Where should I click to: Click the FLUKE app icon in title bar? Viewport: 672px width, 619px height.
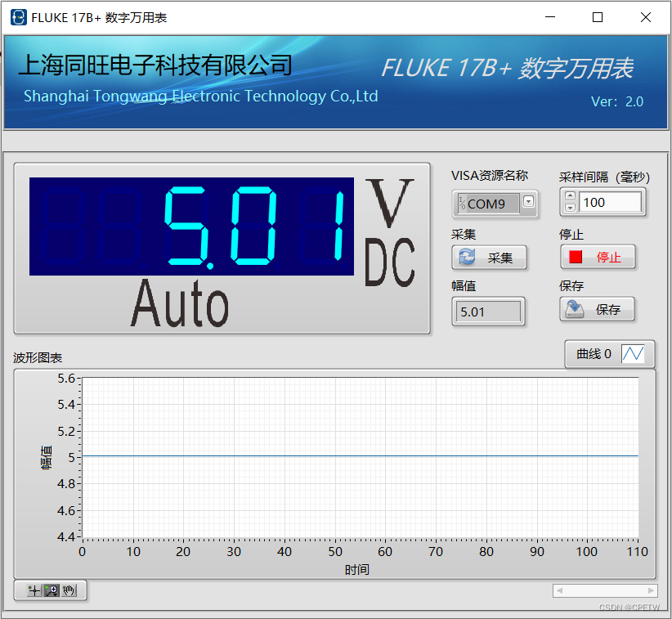tap(19, 17)
